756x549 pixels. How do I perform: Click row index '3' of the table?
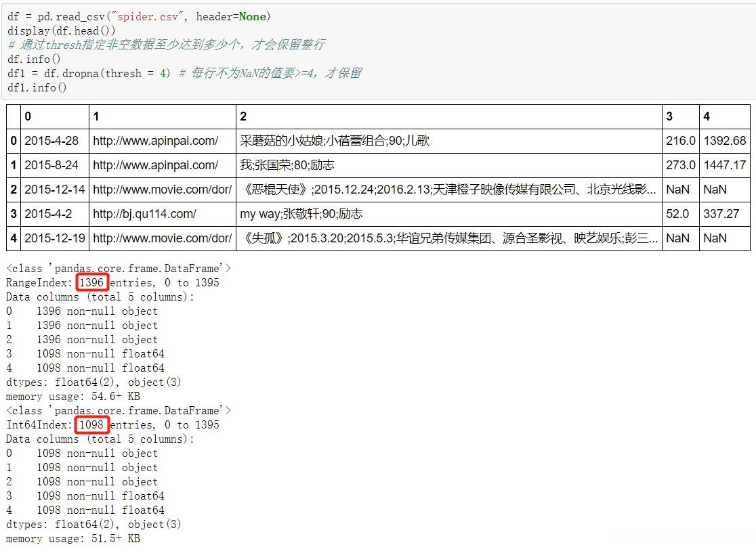click(x=14, y=213)
